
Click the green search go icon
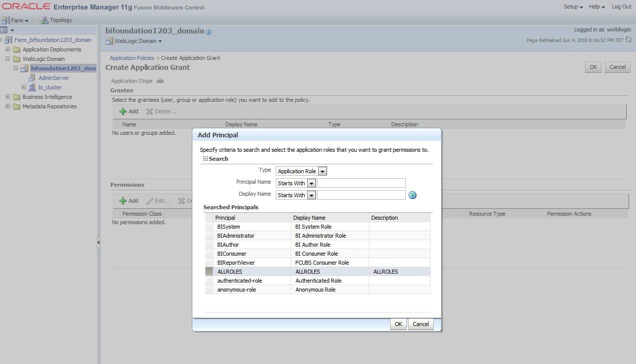click(x=412, y=195)
